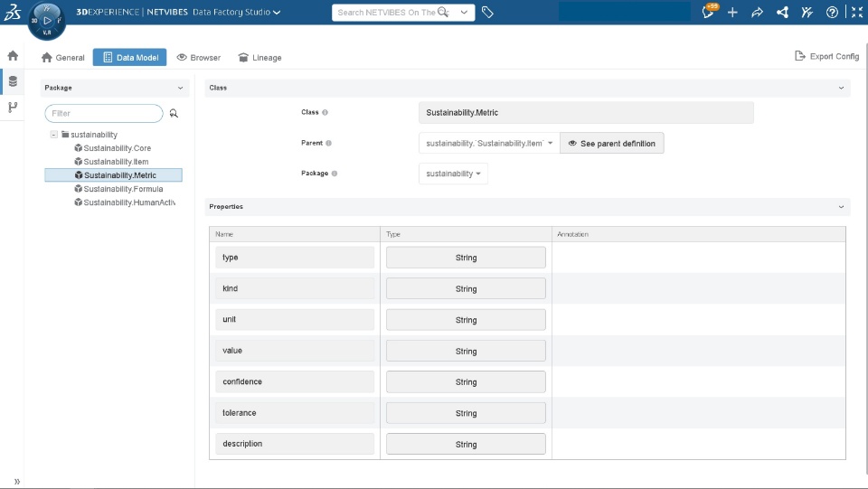Click the Search NETVIBES input field
The image size is (868, 489).
point(386,12)
